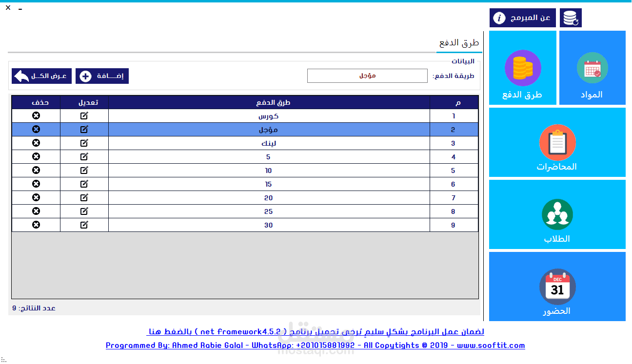Click the تعديل column header
632x364 pixels.
84,102
